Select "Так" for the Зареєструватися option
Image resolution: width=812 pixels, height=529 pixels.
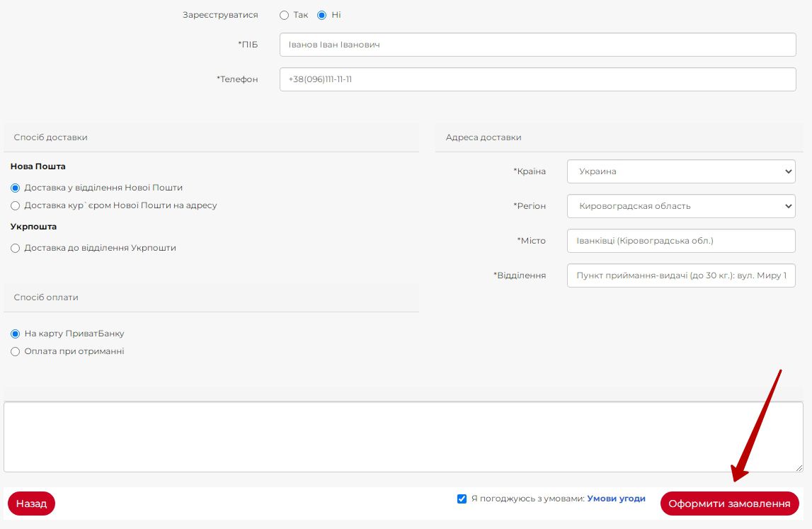point(284,15)
